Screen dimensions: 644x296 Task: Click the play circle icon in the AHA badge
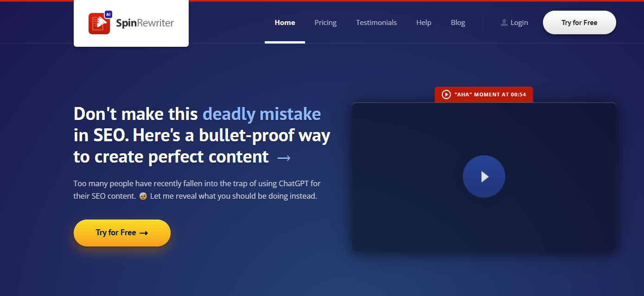[x=446, y=94]
